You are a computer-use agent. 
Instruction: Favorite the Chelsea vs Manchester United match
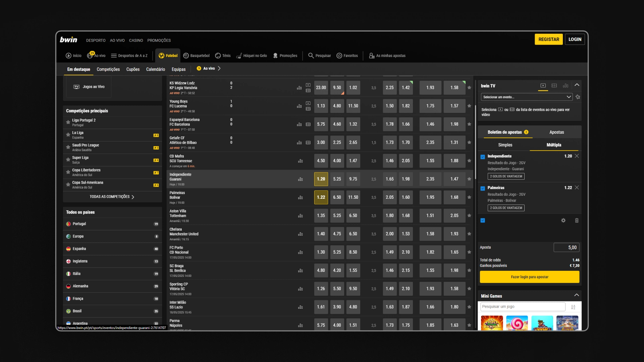point(469,234)
